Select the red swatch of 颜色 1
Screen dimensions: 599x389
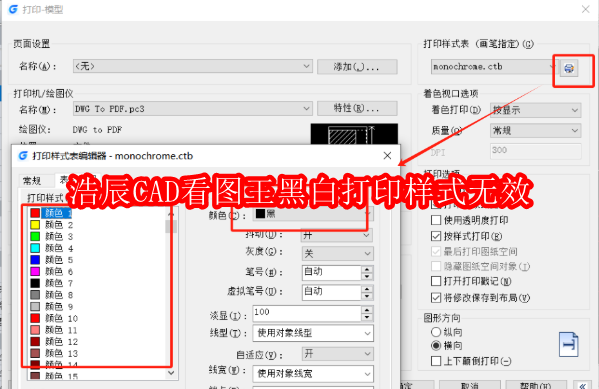(35, 213)
